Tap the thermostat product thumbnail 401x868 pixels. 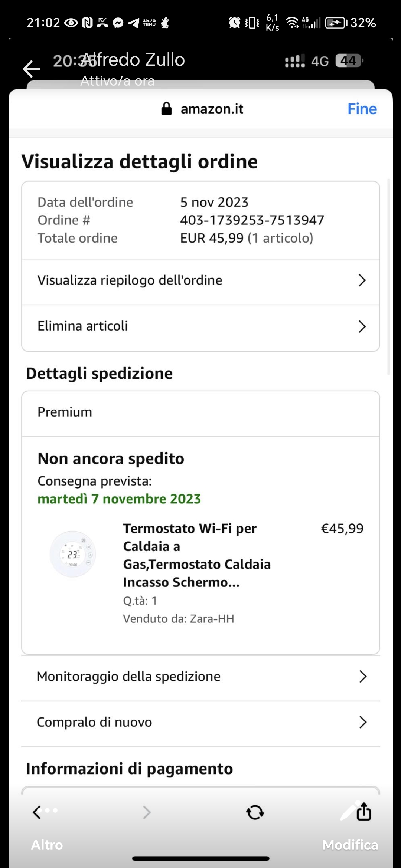[73, 554]
